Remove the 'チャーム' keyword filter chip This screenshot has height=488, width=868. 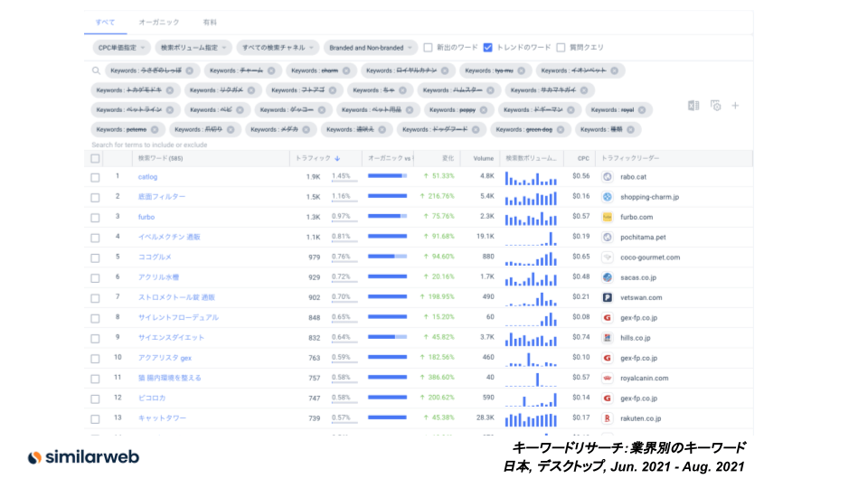(x=271, y=70)
